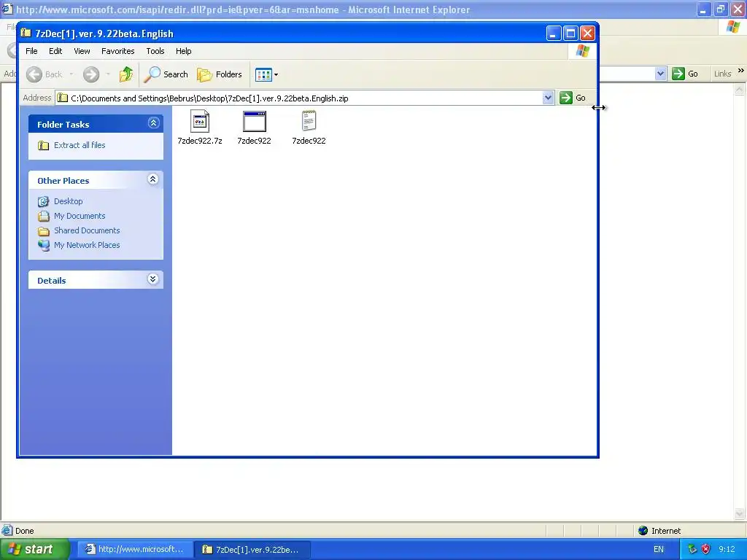This screenshot has height=560, width=747.
Task: Click the Start button
Action: pyautogui.click(x=35, y=549)
